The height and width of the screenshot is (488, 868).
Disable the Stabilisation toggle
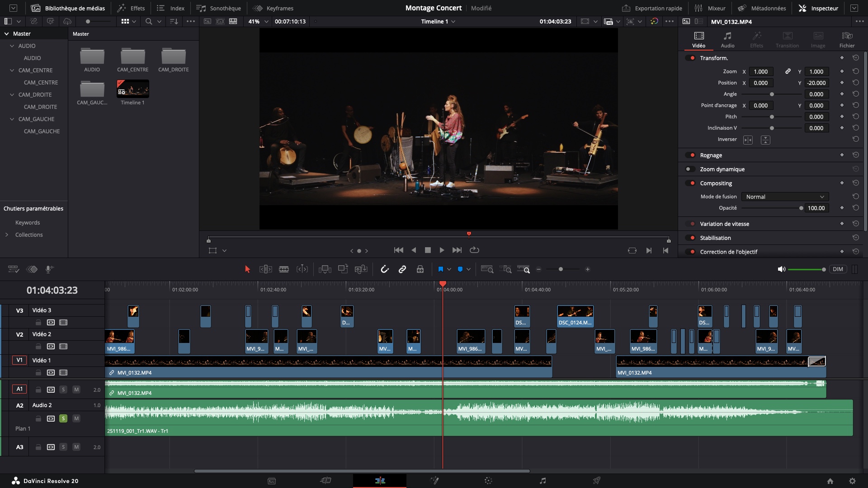(690, 238)
